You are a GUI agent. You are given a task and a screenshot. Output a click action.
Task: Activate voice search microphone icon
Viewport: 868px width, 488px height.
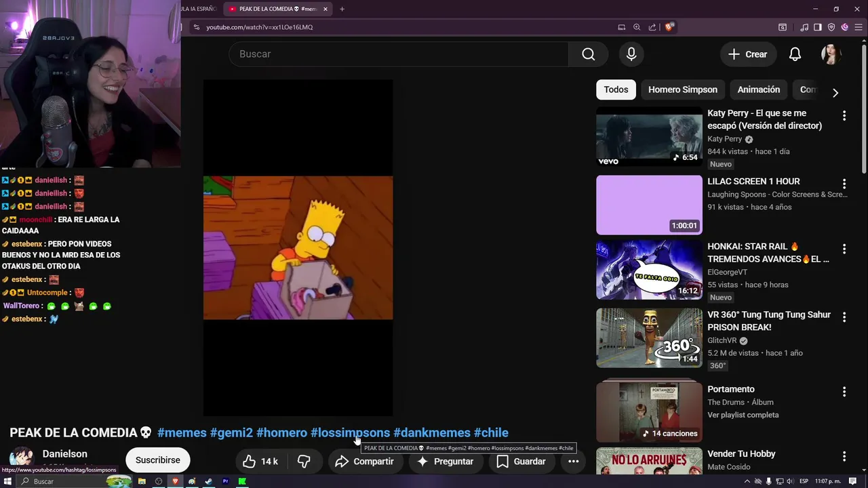point(631,54)
